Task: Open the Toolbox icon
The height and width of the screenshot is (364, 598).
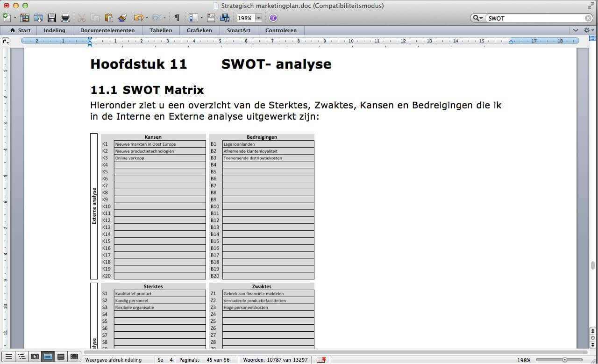Action: (x=211, y=18)
